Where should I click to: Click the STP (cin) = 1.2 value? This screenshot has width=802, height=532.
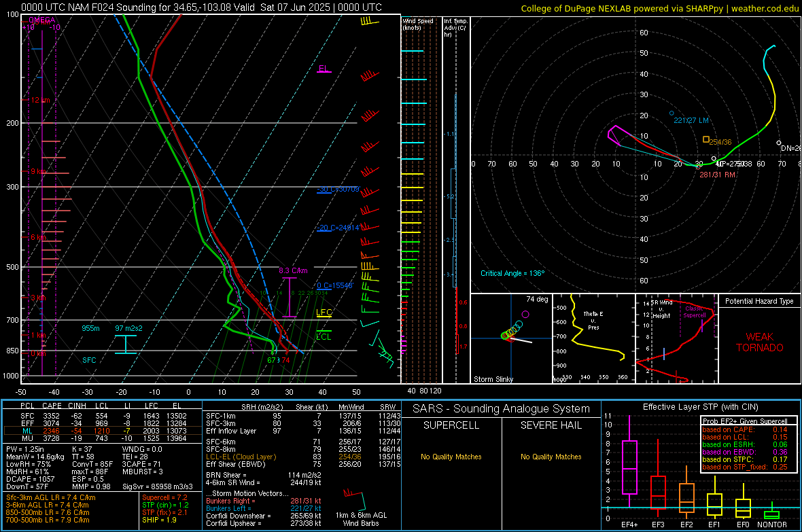[x=165, y=505]
